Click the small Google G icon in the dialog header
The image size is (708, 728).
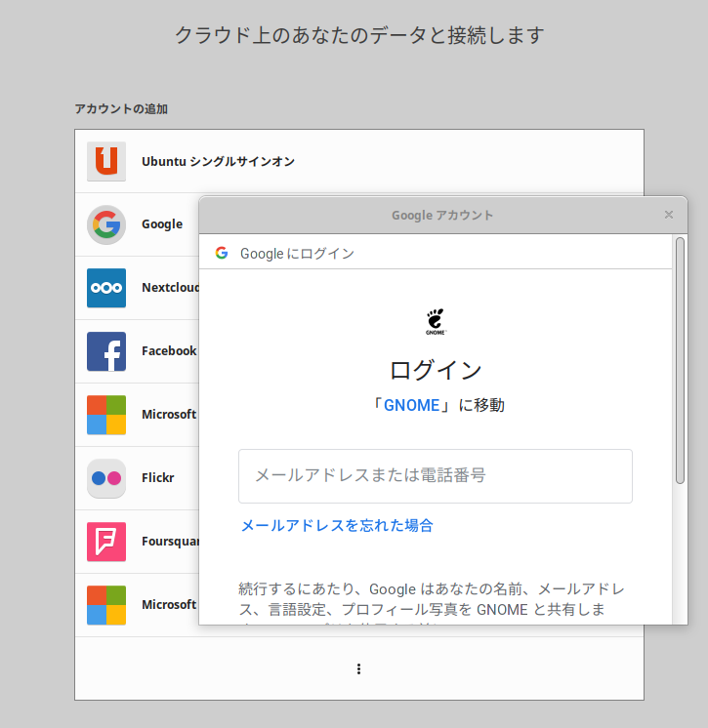click(222, 253)
